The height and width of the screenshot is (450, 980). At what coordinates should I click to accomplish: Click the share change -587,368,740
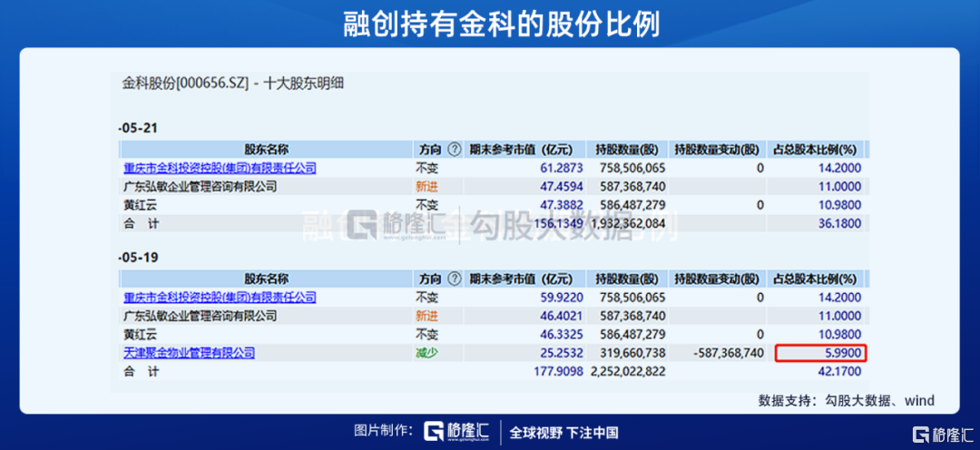[x=728, y=353]
